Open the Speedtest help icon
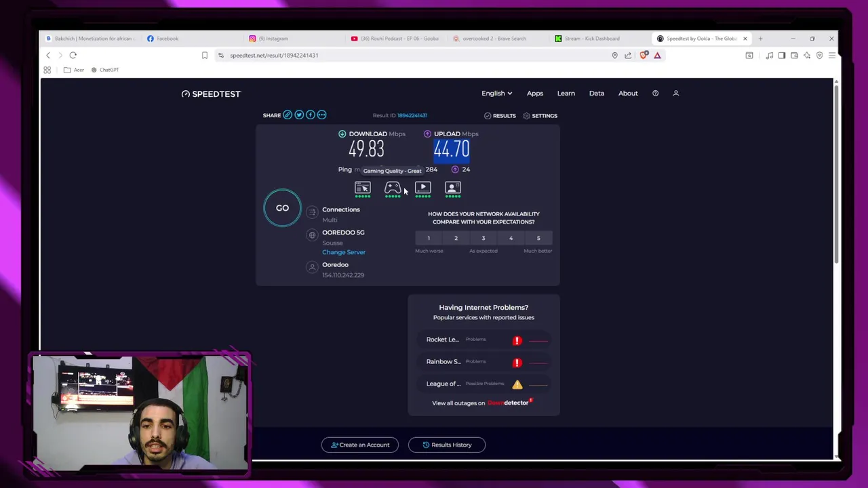 click(655, 94)
